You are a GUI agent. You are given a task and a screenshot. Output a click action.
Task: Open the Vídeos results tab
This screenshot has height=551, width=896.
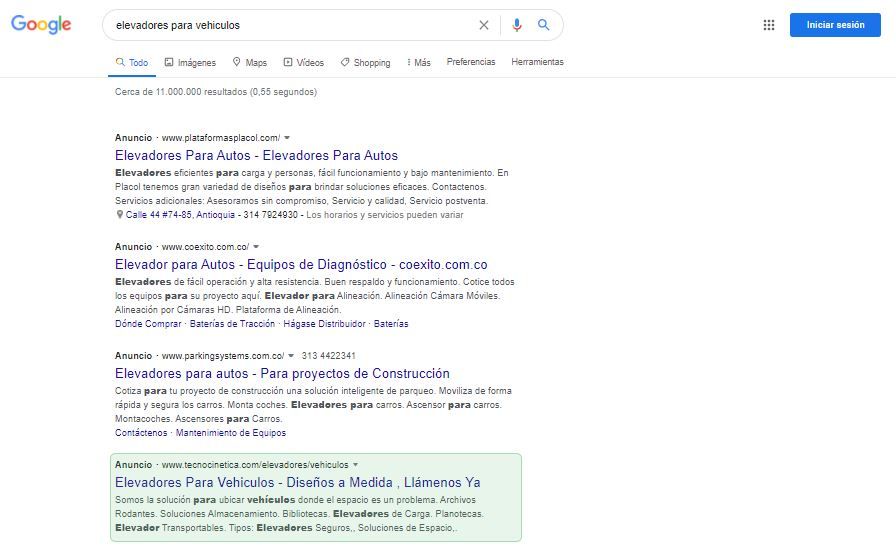(x=304, y=62)
